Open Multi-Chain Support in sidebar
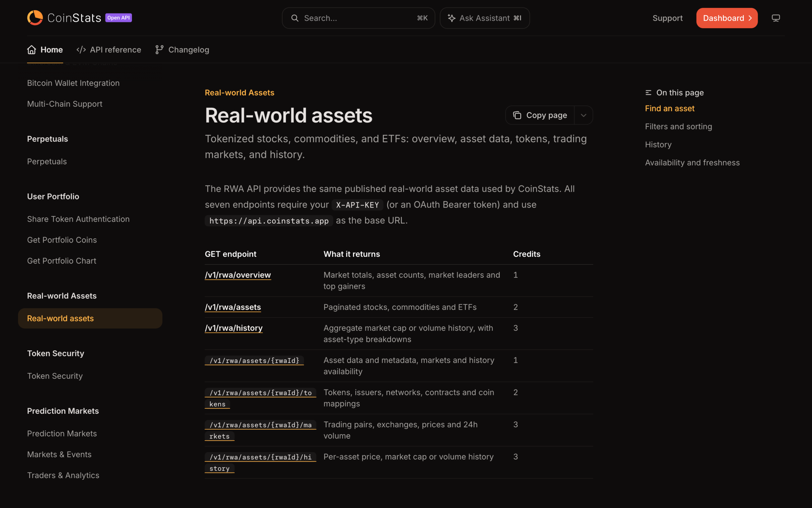This screenshot has height=508, width=812. click(65, 104)
